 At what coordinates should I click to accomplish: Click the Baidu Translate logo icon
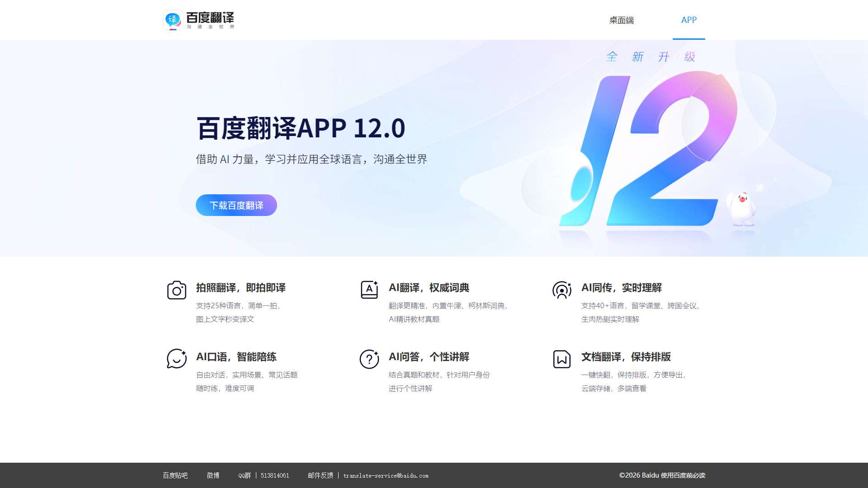(x=173, y=20)
